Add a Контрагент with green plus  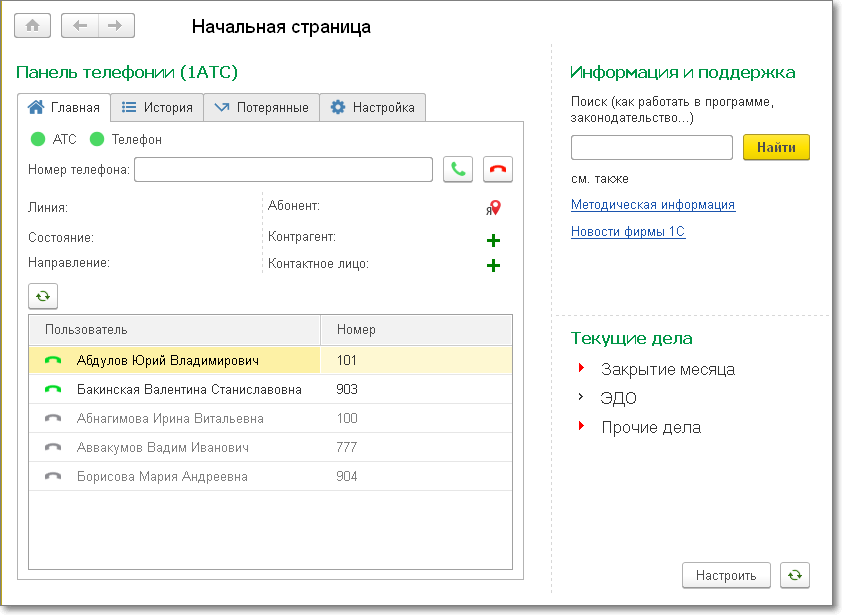(492, 240)
